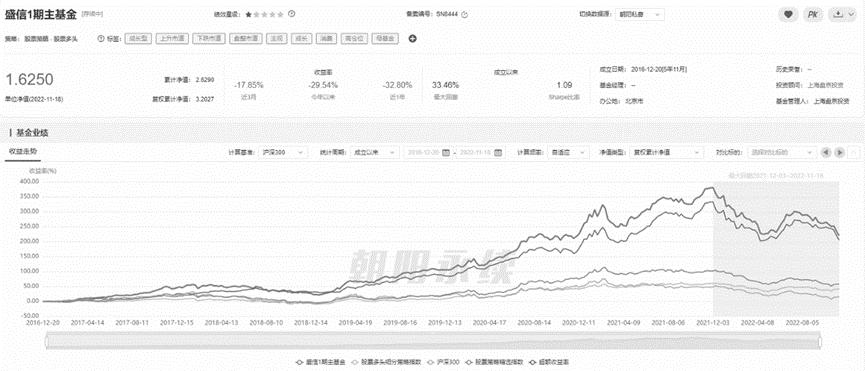The height and width of the screenshot is (371, 865).
Task: Open the PK compare button
Action: tap(812, 15)
